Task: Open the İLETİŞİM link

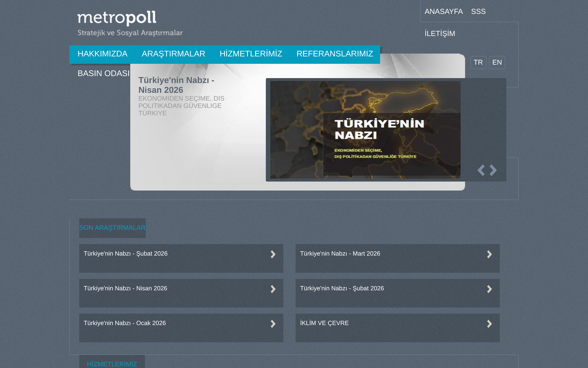Action: pos(440,34)
